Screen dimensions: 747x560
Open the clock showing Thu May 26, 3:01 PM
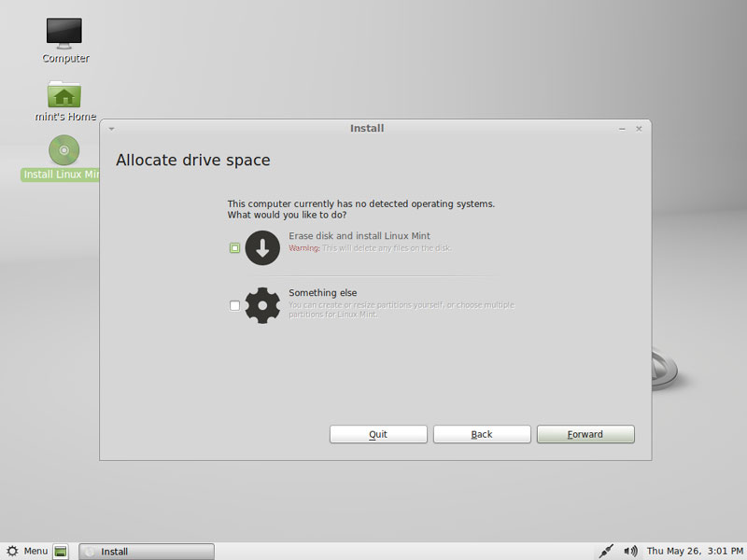point(695,551)
